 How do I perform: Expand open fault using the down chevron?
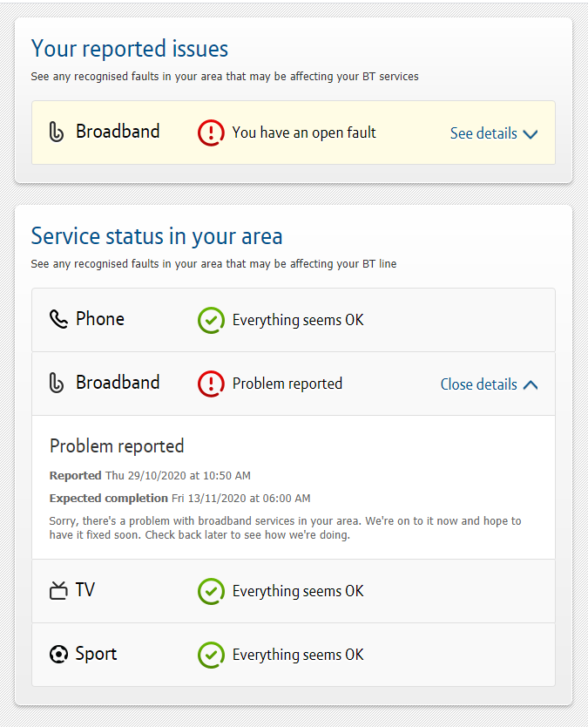[530, 134]
